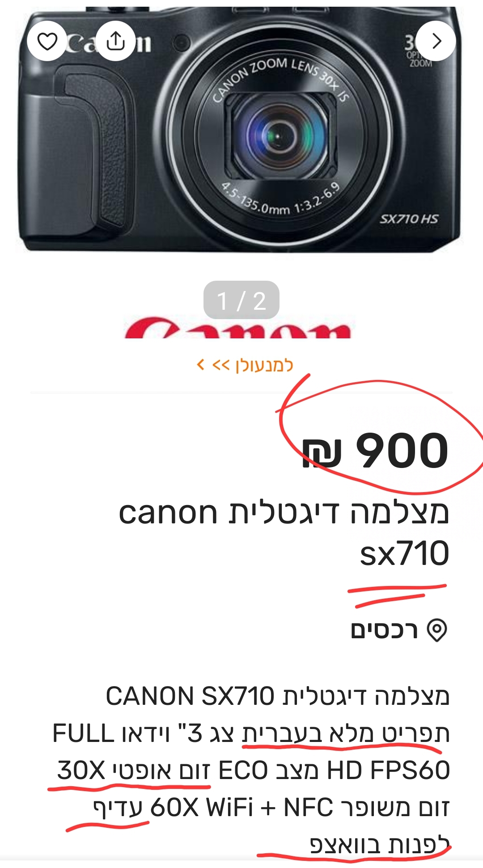Viewport: 483px width, 868px height.
Task: Open the Canon SX710 HS product photo
Action: 241,130
